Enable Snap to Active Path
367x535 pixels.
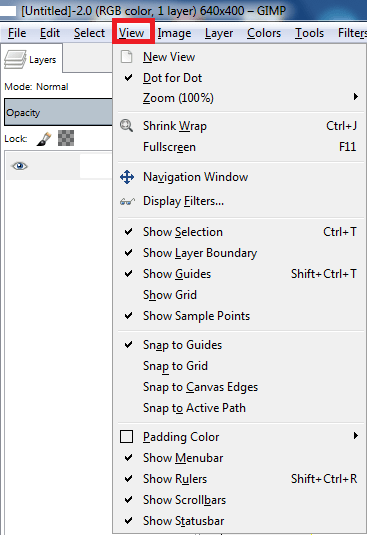tap(239, 408)
